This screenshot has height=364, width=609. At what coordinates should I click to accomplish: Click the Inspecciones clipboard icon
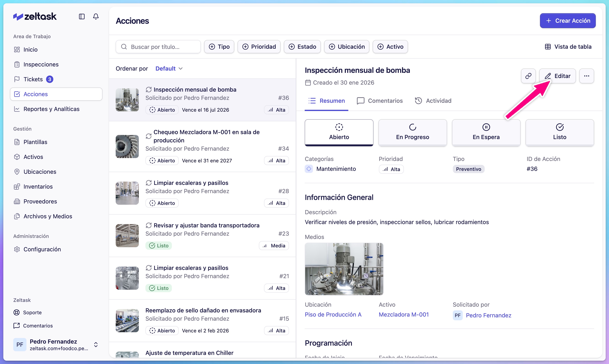click(x=17, y=65)
